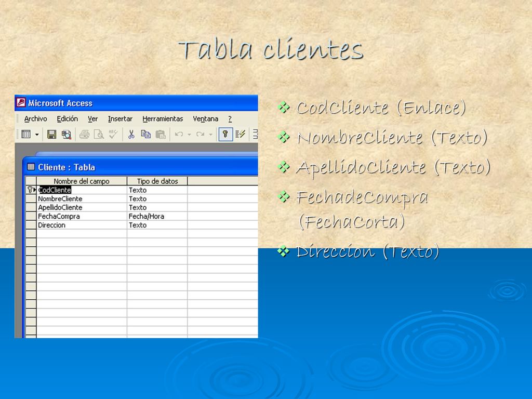Click the Insert Rows icon
The image size is (532, 399).
255,135
